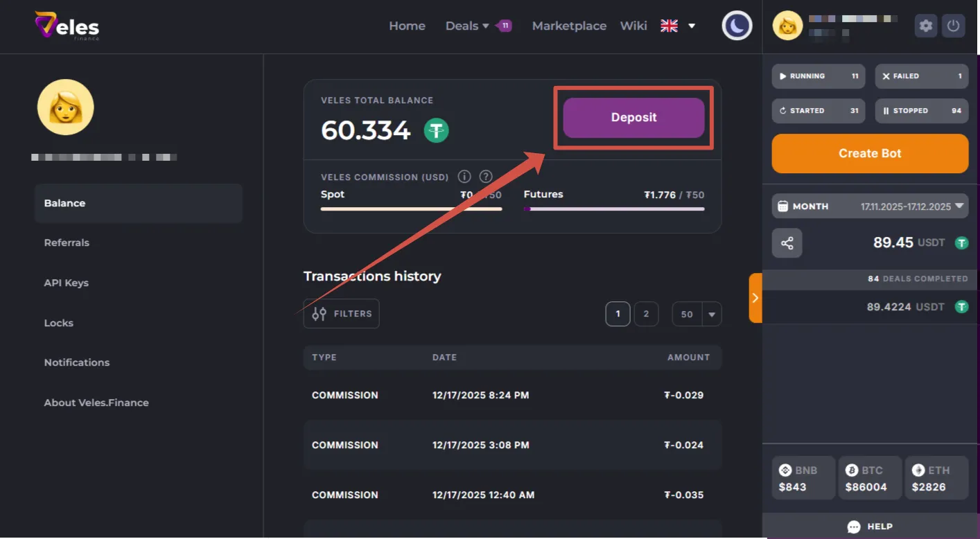This screenshot has height=539, width=980.
Task: Expand the language selector dropdown
Action: (x=691, y=26)
